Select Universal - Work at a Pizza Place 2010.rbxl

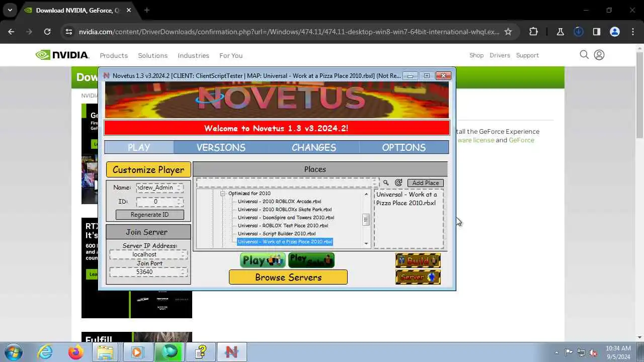[x=285, y=242]
